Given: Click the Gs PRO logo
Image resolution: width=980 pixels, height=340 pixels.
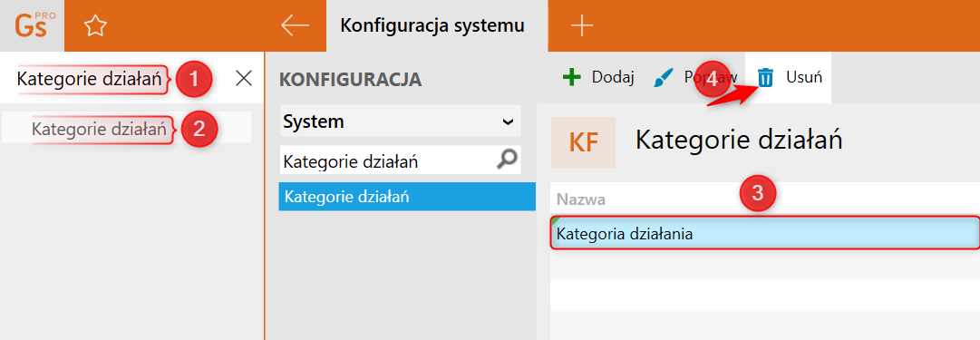Looking at the screenshot, I should tap(35, 25).
